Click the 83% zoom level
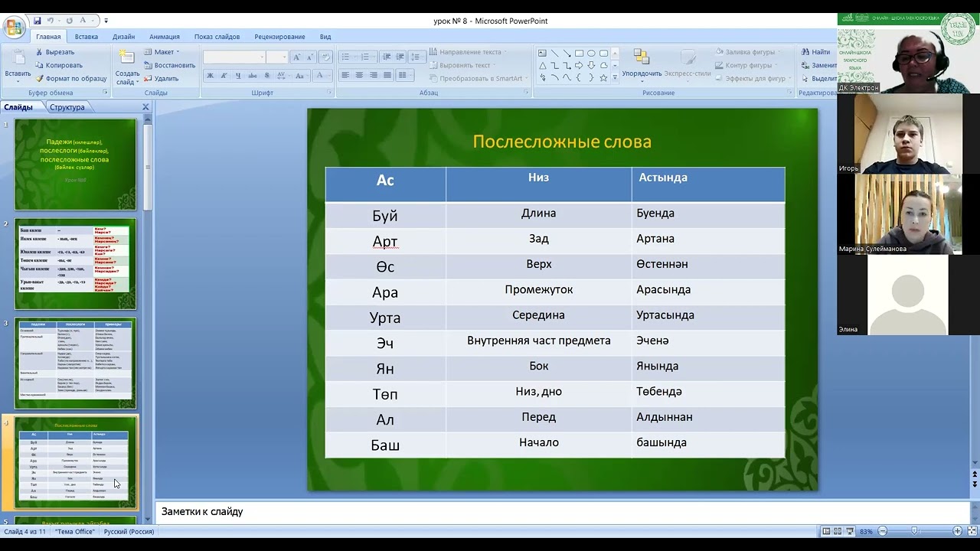The width and height of the screenshot is (980, 551). point(866,531)
